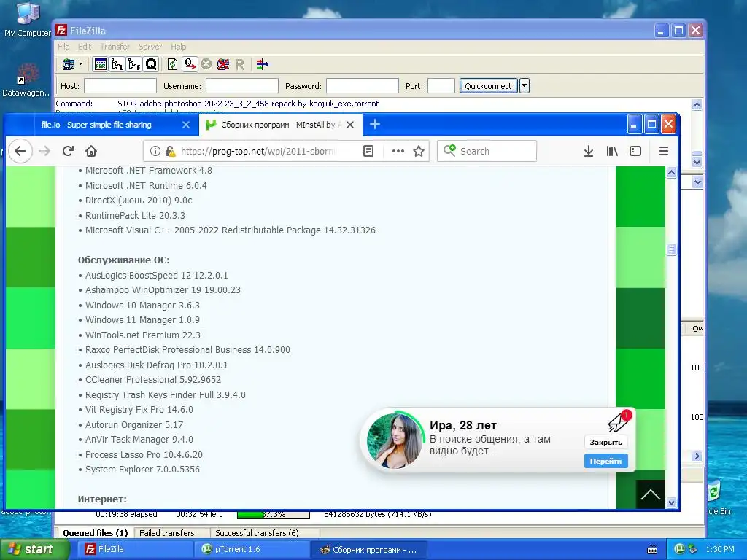Click Ира profile photo thumbnail
The height and width of the screenshot is (560, 747).
(x=395, y=440)
